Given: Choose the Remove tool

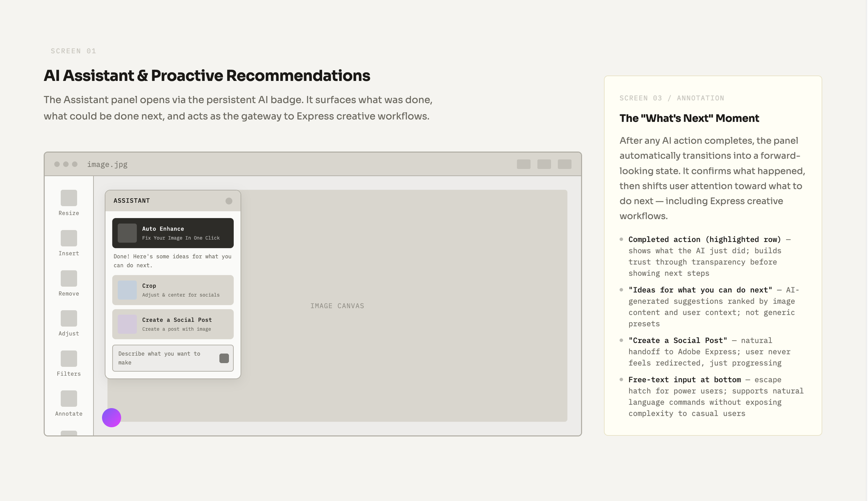Looking at the screenshot, I should click(x=68, y=278).
